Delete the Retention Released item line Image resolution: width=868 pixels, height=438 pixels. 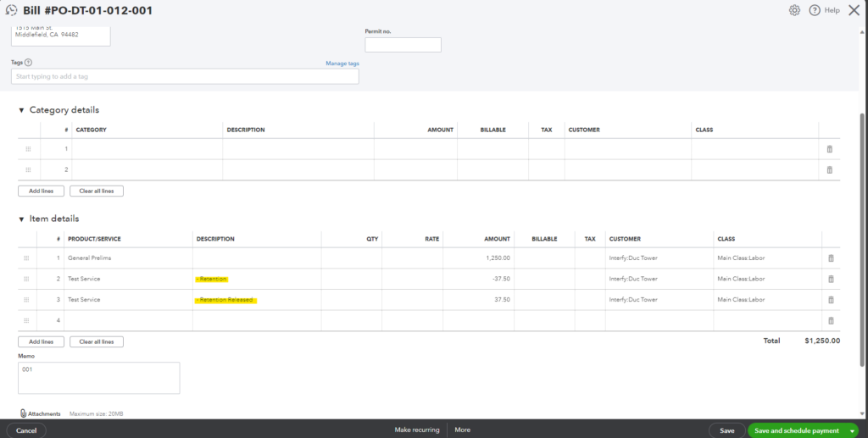pos(830,300)
